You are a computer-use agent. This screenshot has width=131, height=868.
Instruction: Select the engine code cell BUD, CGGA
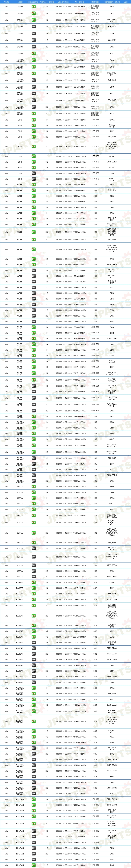[x=112, y=339]
